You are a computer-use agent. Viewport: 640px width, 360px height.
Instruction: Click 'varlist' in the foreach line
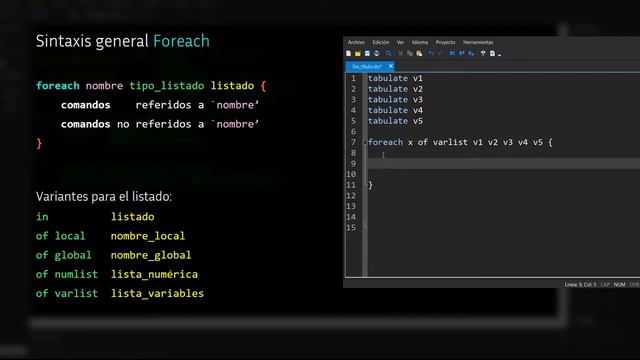coord(450,142)
